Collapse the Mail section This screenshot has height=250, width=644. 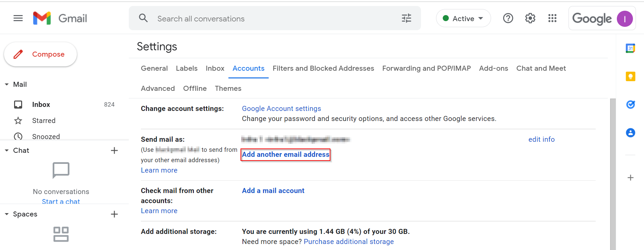pyautogui.click(x=7, y=84)
